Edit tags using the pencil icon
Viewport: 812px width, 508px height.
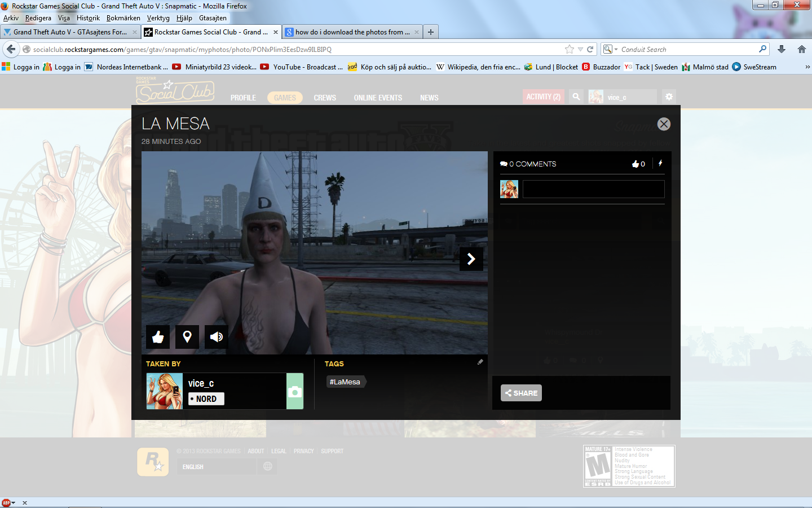click(480, 362)
